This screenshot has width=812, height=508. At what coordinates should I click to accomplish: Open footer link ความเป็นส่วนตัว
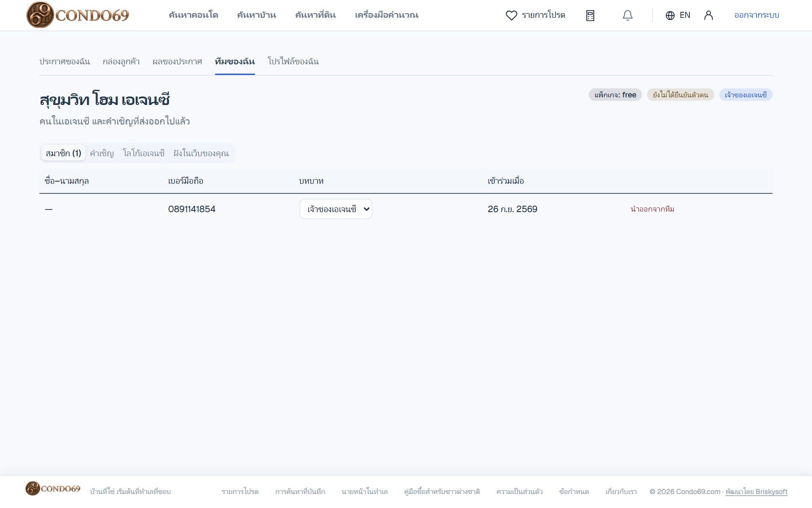point(519,492)
